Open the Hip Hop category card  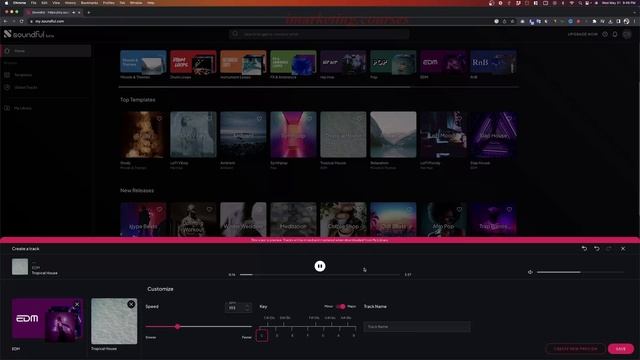(343, 62)
